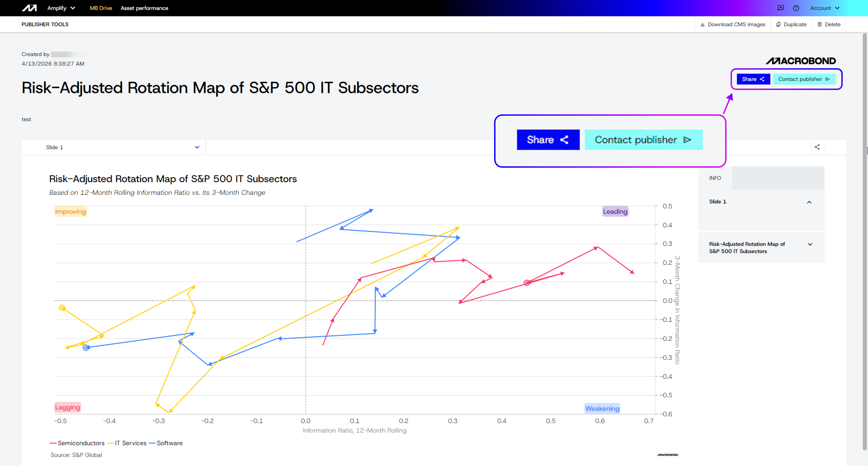Toggle Semiconductors series in chart legend

coord(77,443)
